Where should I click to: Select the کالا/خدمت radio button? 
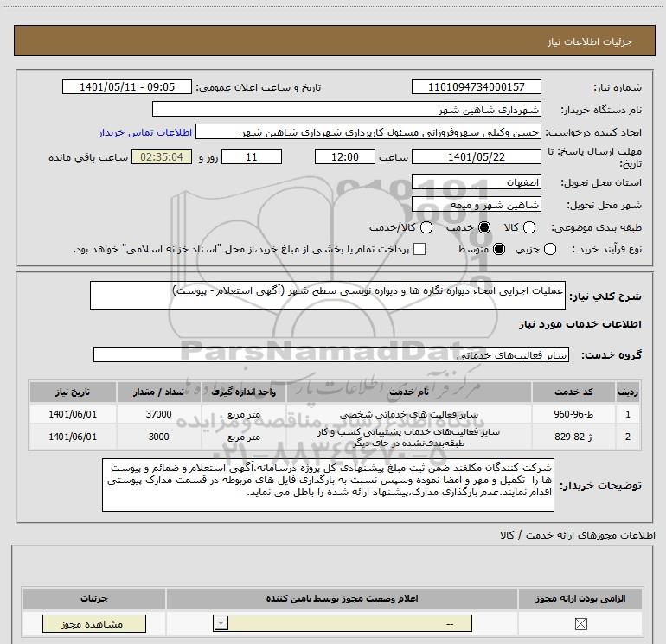(x=426, y=227)
